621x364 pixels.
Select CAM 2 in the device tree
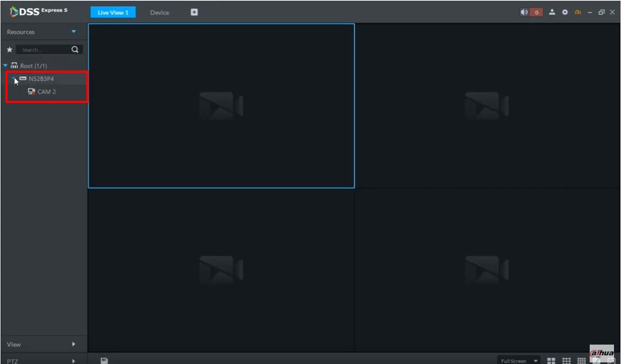click(46, 92)
